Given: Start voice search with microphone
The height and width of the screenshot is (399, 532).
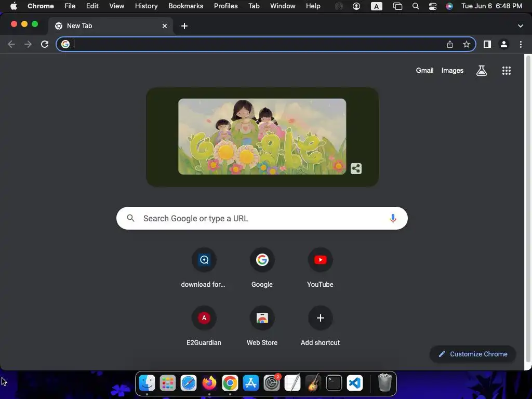Looking at the screenshot, I should point(393,218).
